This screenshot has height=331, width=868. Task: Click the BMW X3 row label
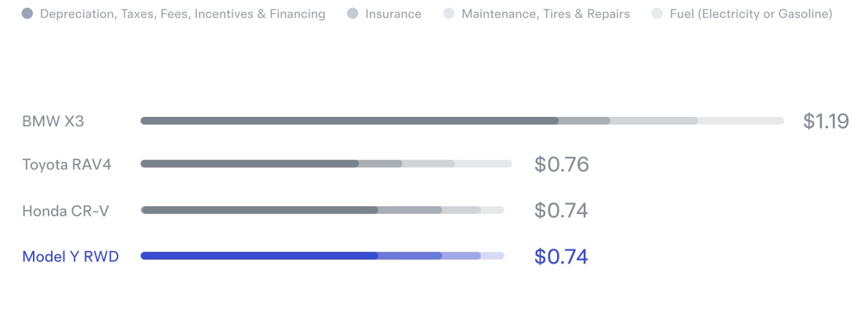[x=53, y=121]
